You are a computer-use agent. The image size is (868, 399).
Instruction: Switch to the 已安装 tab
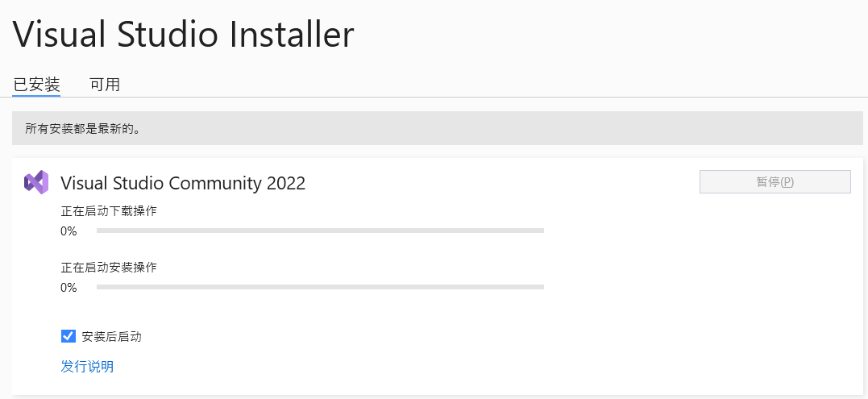coord(36,84)
